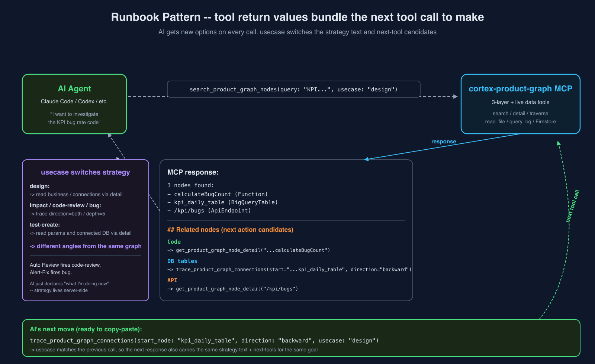Viewport: 595px width, 364px height.
Task: Click 'read_file / query_bq / Firestore' line
Action: point(521,121)
